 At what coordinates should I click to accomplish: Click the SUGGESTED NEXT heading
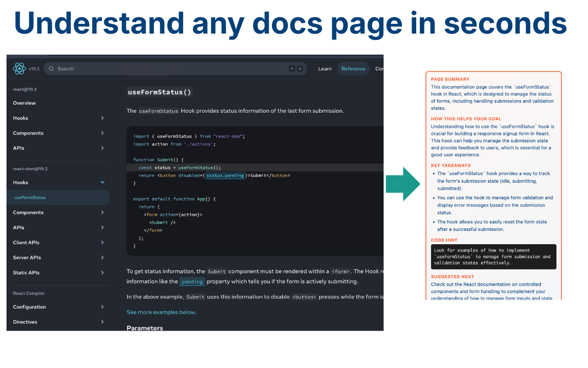point(452,277)
